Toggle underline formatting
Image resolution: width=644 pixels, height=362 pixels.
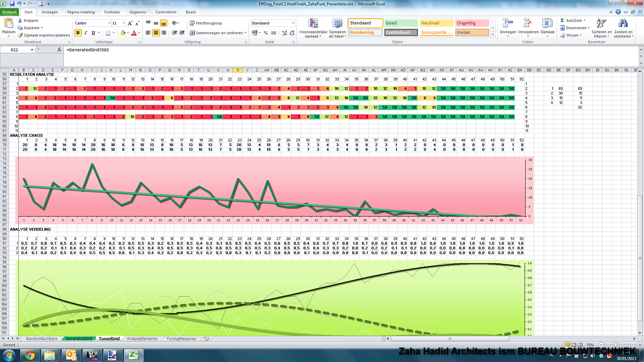pyautogui.click(x=93, y=33)
